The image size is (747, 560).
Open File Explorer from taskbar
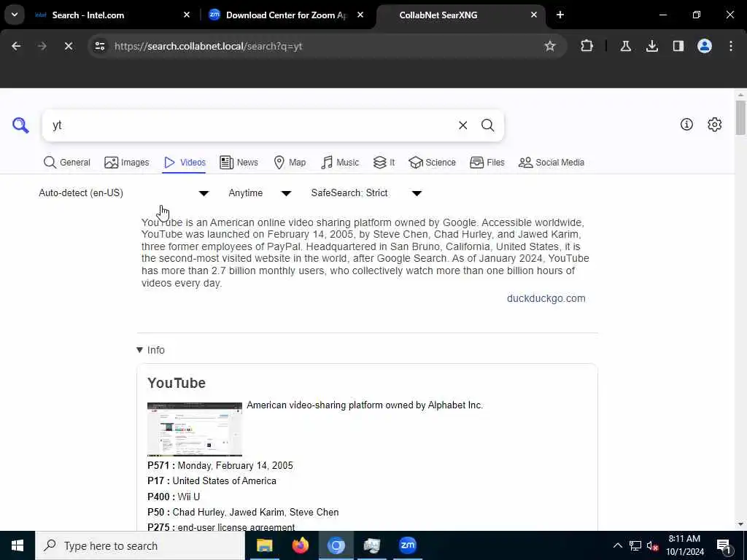[x=264, y=545]
